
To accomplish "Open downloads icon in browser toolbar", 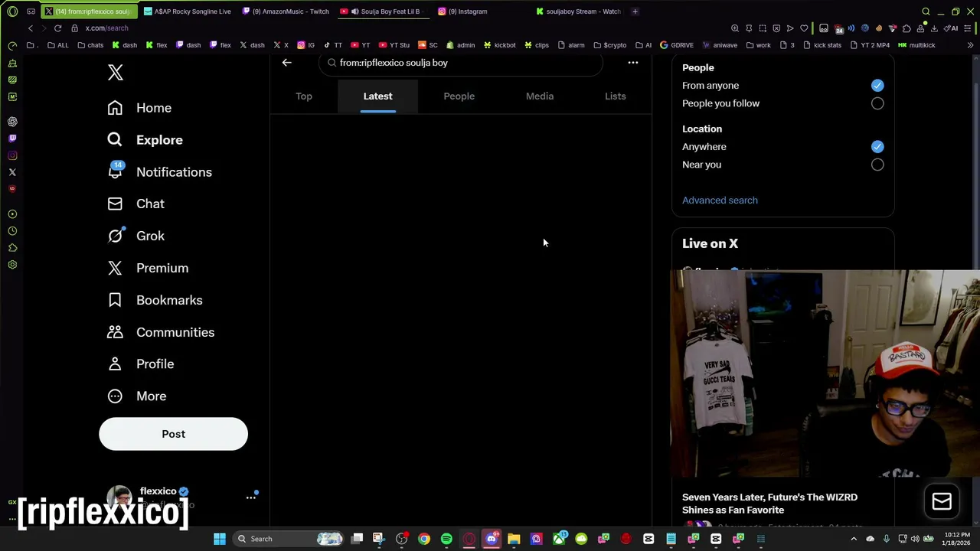I will tap(934, 28).
